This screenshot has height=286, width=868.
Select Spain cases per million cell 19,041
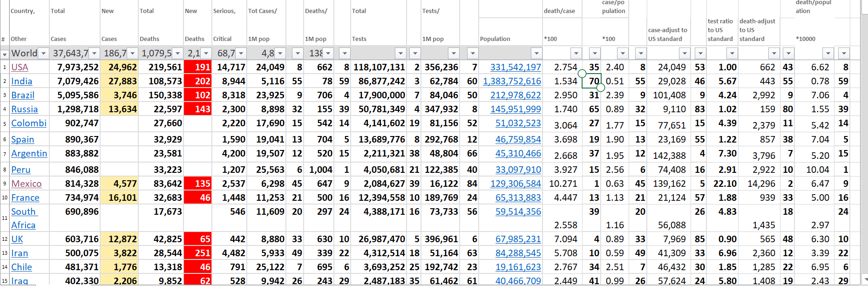(266, 139)
